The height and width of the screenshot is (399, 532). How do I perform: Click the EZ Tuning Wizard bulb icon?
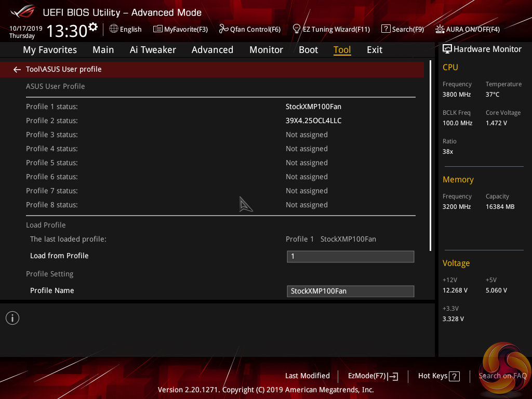[x=296, y=29]
